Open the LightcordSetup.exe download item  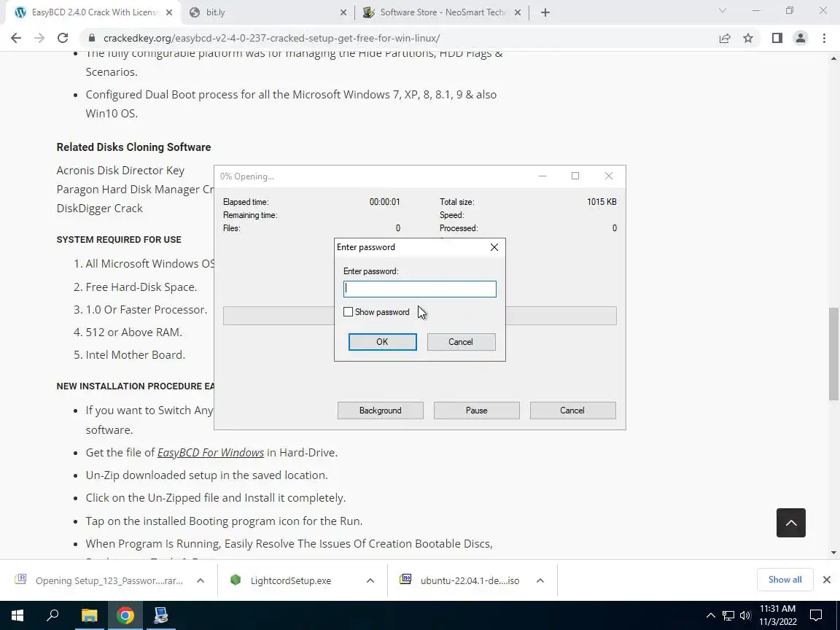tap(291, 580)
